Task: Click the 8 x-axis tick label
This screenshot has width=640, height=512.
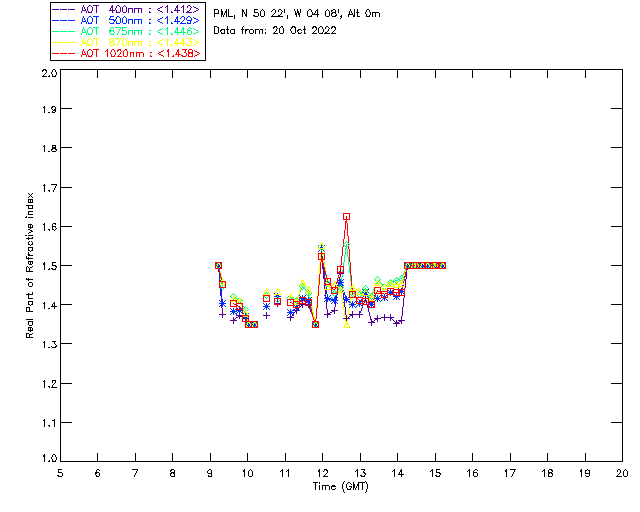Action: 173,473
